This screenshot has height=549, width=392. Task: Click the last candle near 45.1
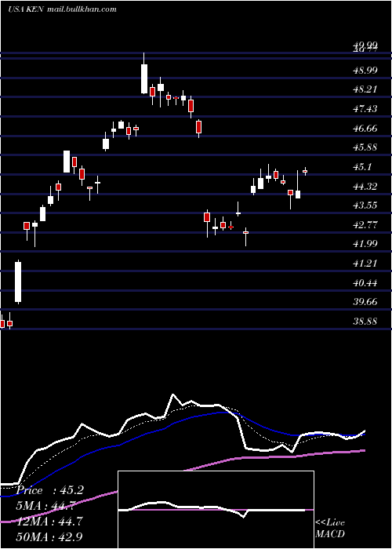[305, 171]
